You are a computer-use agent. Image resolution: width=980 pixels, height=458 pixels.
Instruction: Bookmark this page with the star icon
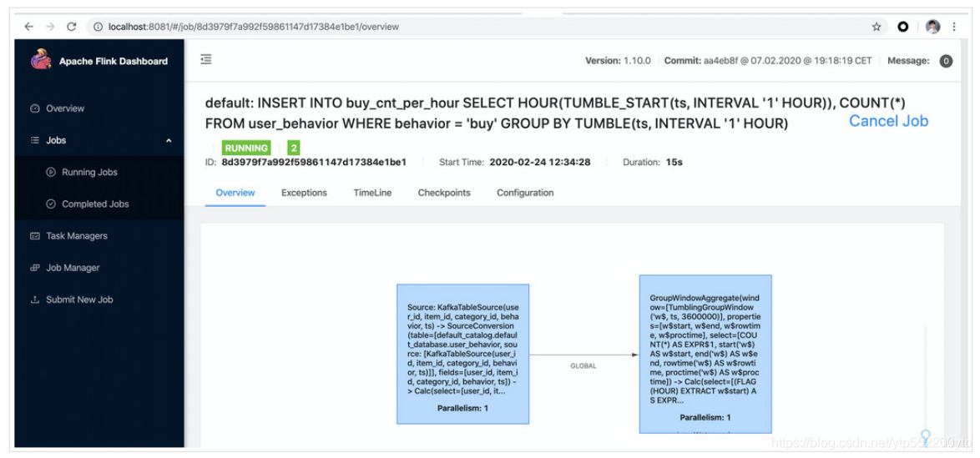click(876, 27)
